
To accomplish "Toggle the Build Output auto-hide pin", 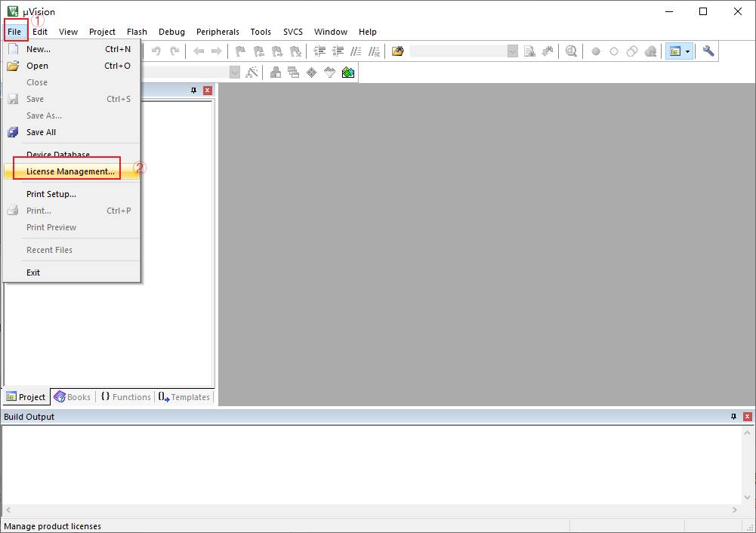I will pyautogui.click(x=733, y=417).
